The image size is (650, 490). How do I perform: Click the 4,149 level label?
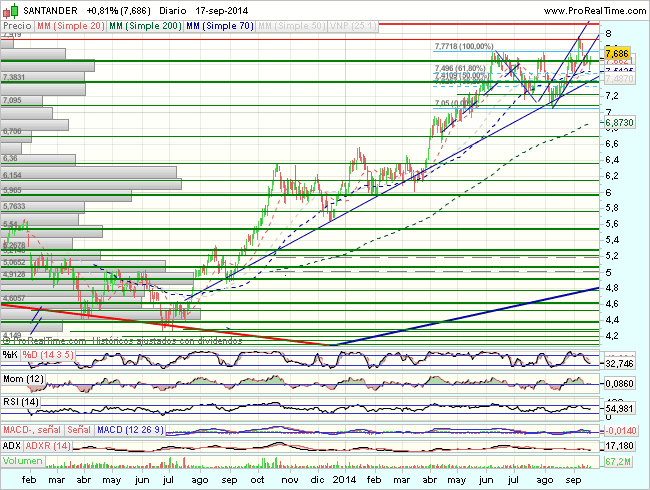pos(12,335)
